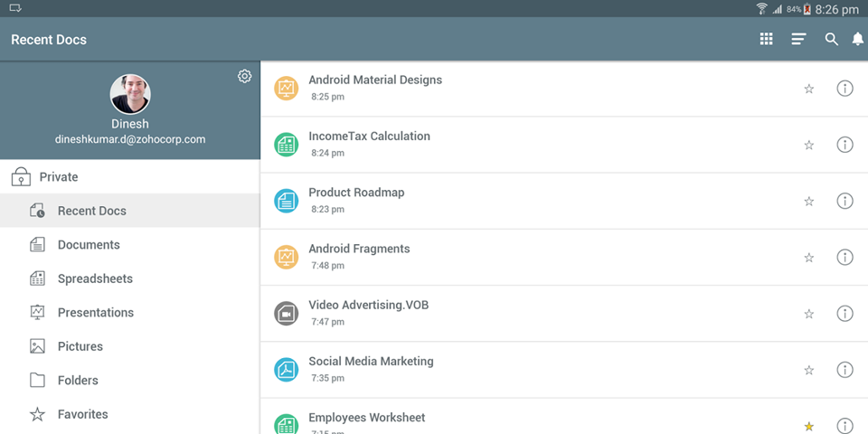Click the Product Roadmap document icon
Screen dimensions: 868x434
[287, 201]
